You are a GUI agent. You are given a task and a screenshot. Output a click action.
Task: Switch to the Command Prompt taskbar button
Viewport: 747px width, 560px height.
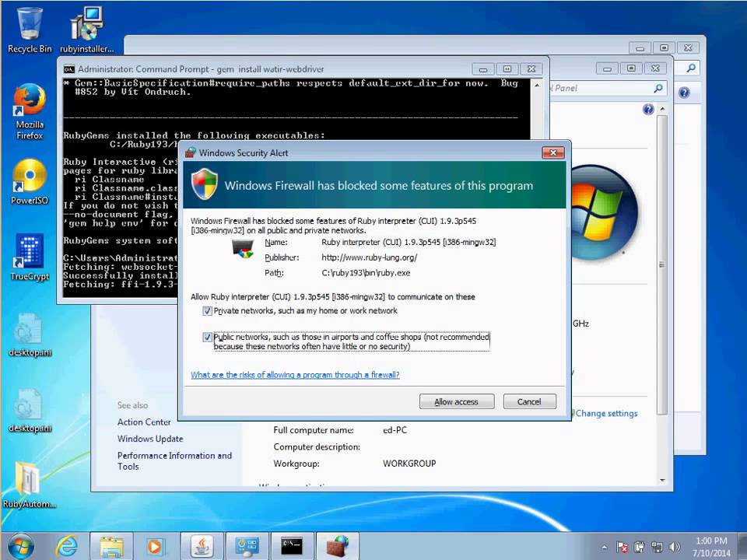[x=292, y=546]
